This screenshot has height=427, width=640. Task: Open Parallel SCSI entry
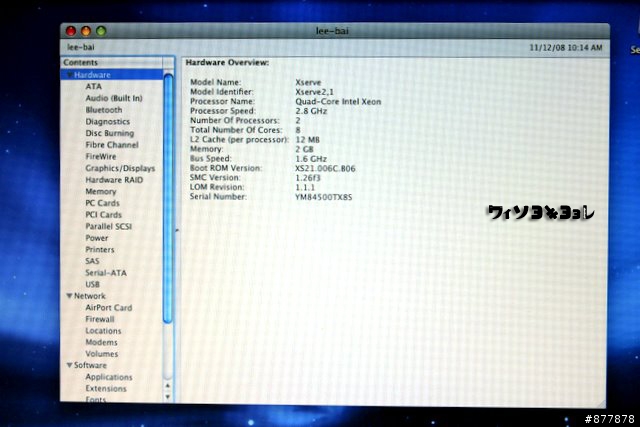109,227
